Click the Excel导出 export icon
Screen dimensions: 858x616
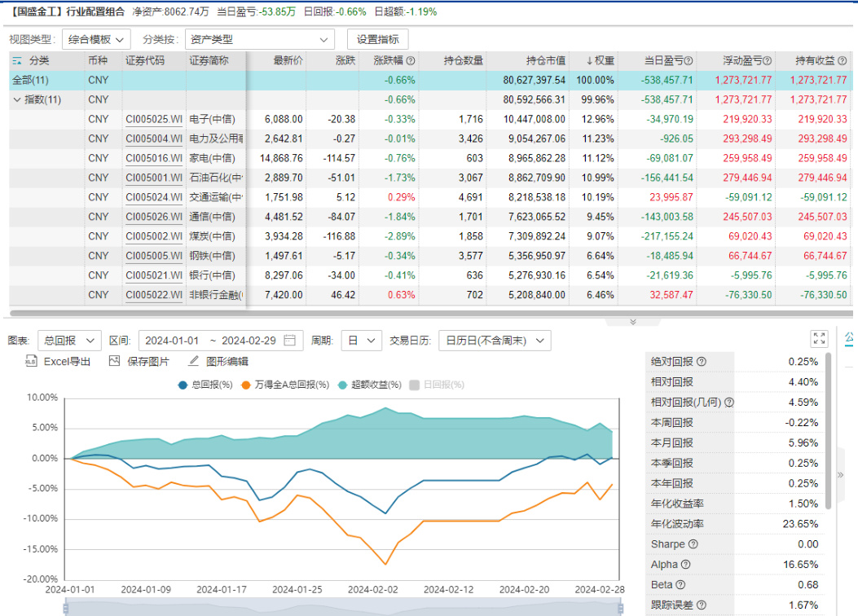pyautogui.click(x=31, y=361)
